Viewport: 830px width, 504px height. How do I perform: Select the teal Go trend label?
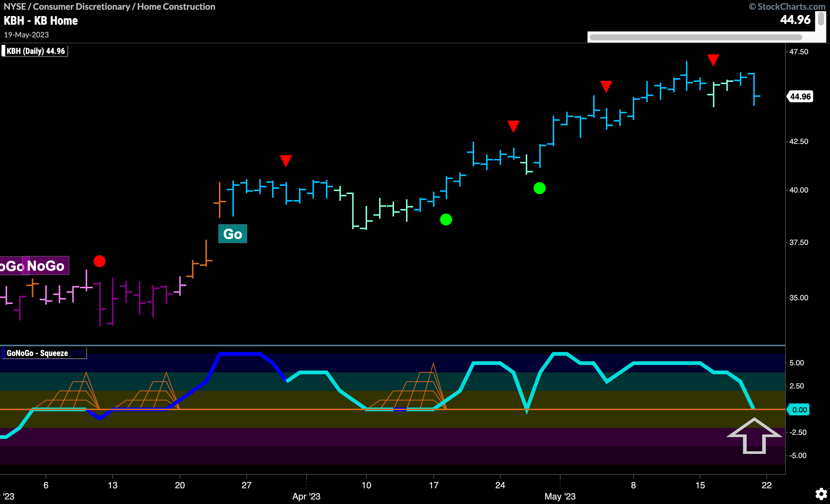(233, 234)
